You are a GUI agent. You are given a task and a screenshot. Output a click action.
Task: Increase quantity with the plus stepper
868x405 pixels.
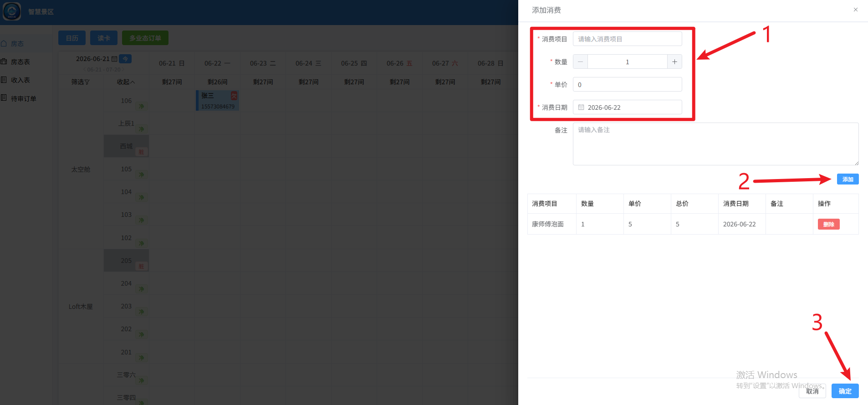[x=674, y=62]
